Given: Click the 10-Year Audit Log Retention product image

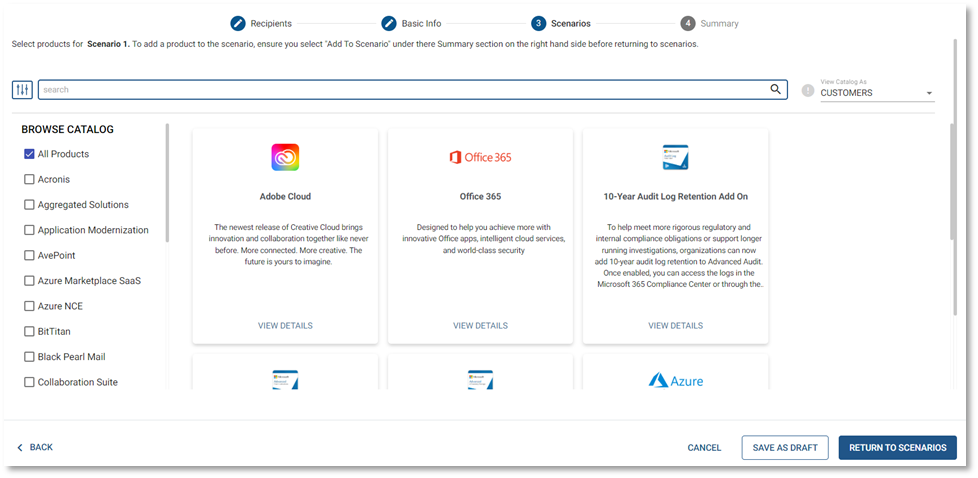Looking at the screenshot, I should [675, 157].
